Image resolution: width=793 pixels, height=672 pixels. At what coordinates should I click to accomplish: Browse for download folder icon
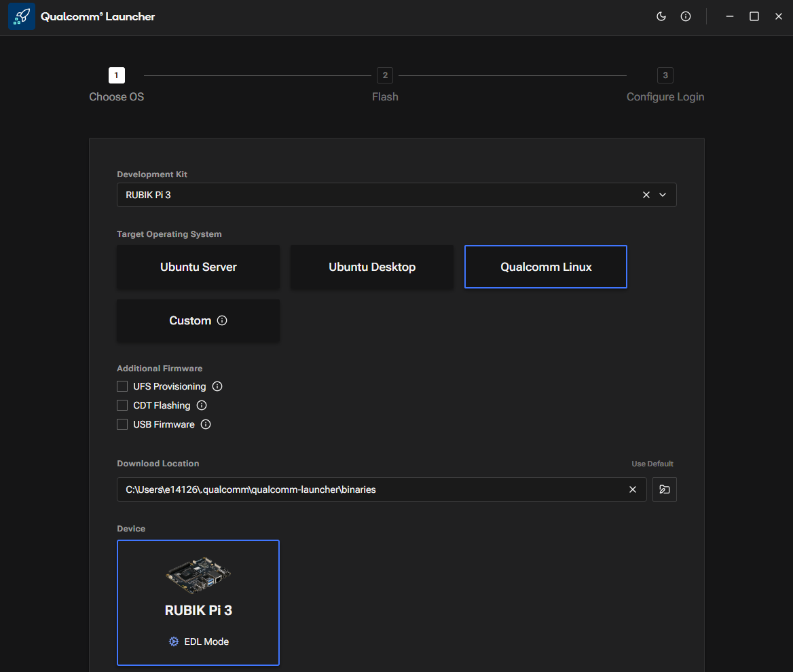664,489
